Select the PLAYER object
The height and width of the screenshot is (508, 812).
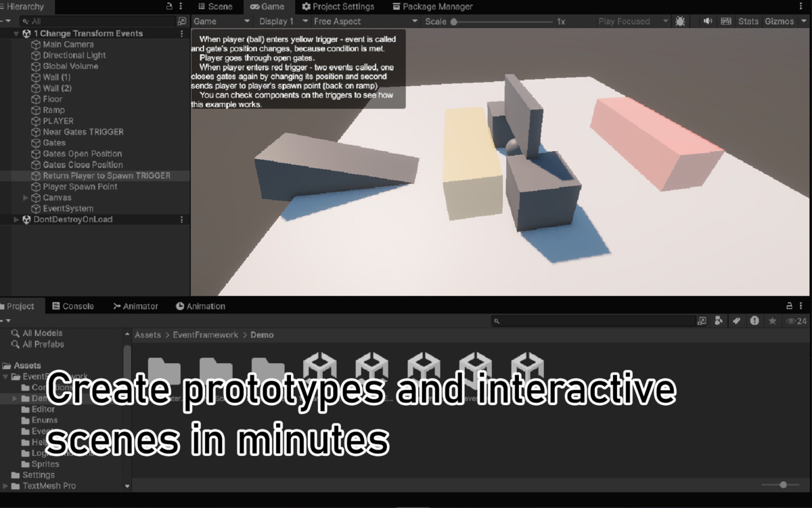pos(58,121)
